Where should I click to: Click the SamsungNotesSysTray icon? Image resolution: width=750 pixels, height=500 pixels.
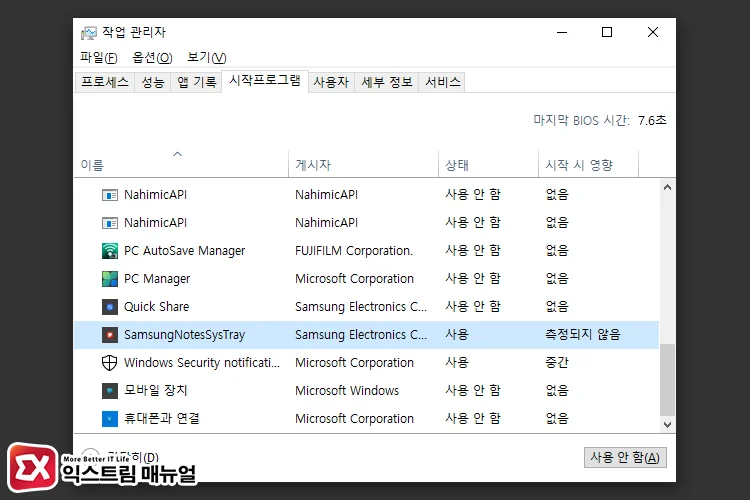pos(110,334)
